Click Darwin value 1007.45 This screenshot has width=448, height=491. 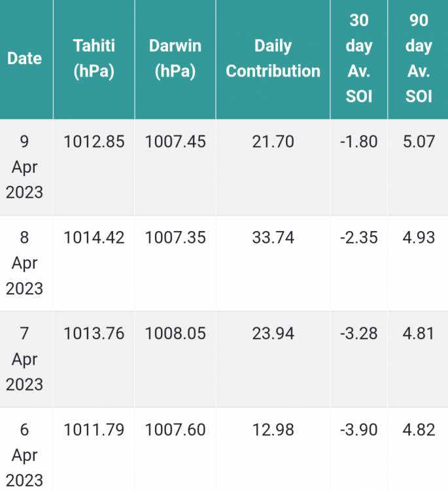pyautogui.click(x=175, y=141)
